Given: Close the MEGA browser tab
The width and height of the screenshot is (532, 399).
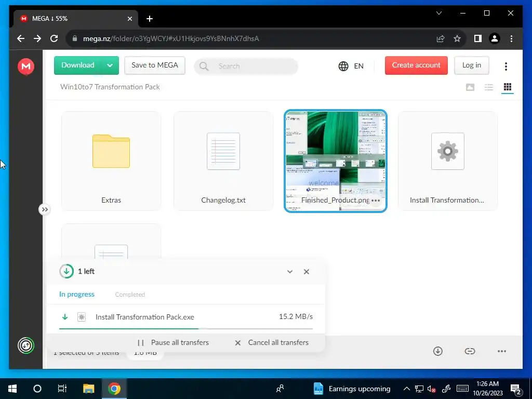Looking at the screenshot, I should 129,19.
